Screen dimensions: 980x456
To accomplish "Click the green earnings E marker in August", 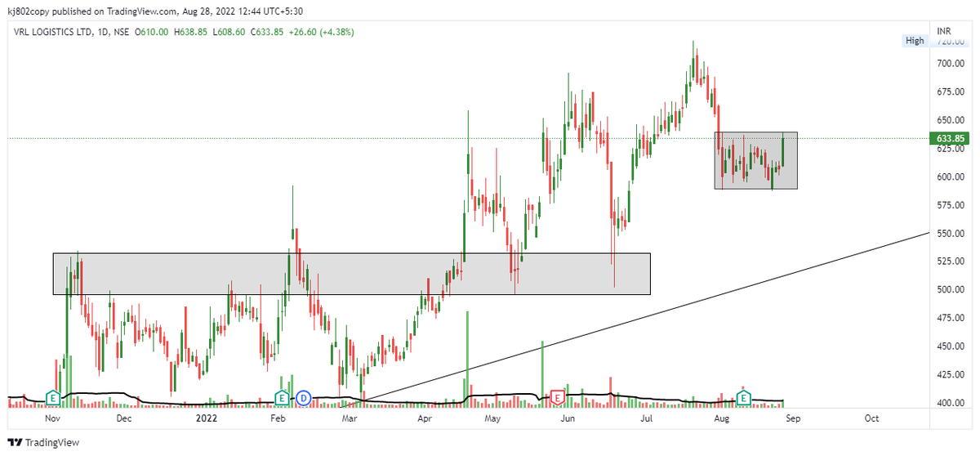I will tap(743, 398).
